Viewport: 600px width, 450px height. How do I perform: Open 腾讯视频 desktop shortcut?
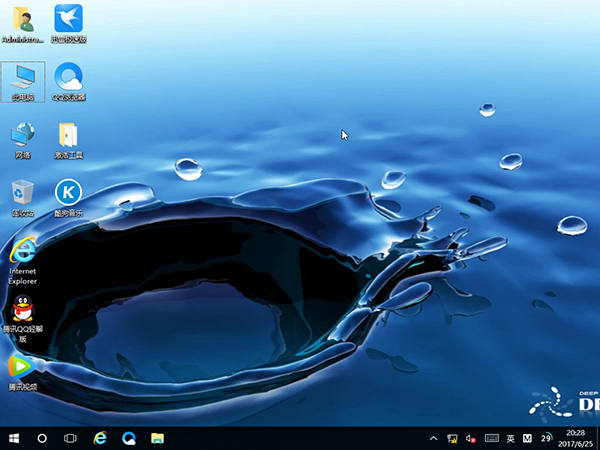22,366
